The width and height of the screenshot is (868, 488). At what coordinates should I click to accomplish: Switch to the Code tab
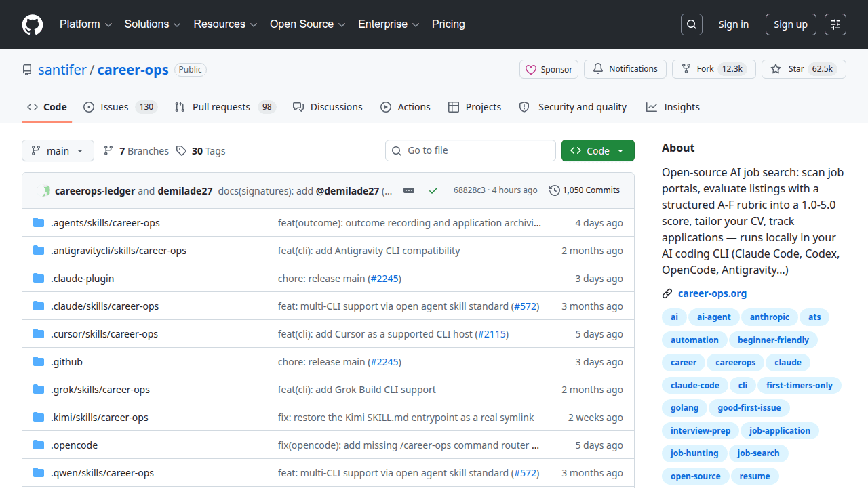[x=47, y=107]
